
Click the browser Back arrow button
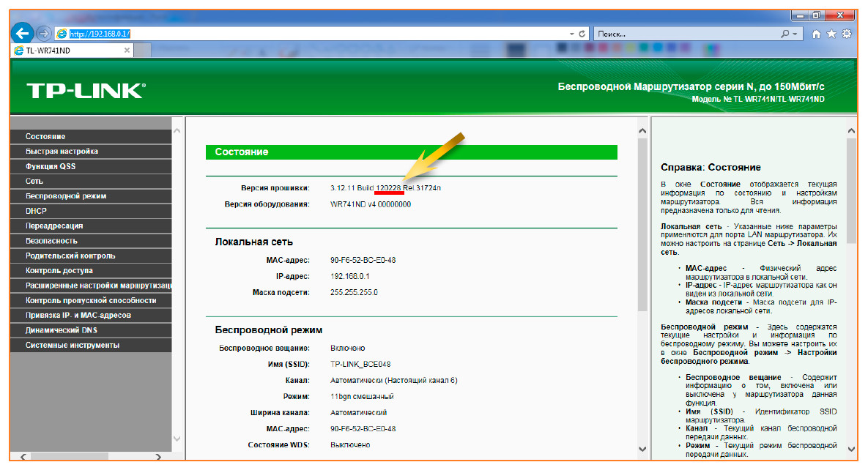click(23, 33)
